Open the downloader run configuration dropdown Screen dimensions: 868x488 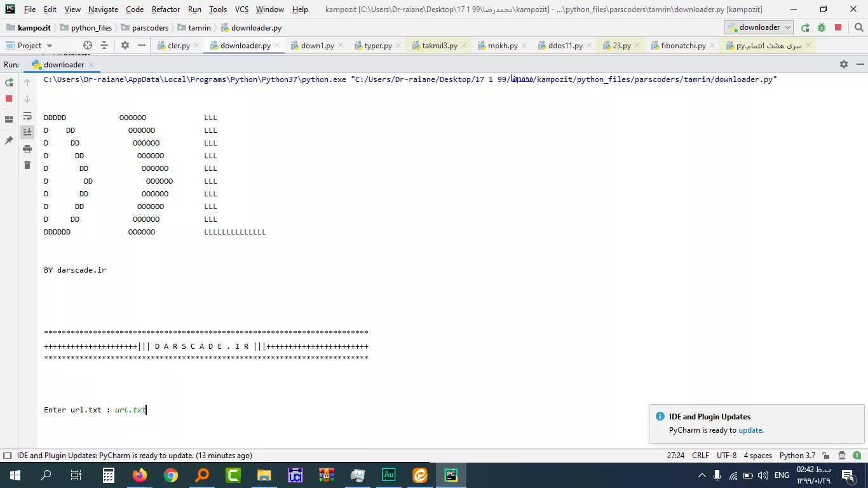coord(759,27)
